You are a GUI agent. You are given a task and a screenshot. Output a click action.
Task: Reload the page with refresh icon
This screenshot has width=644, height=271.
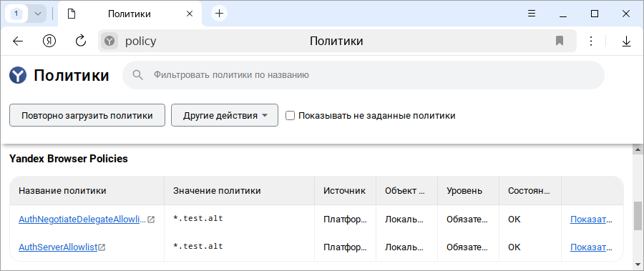point(81,41)
